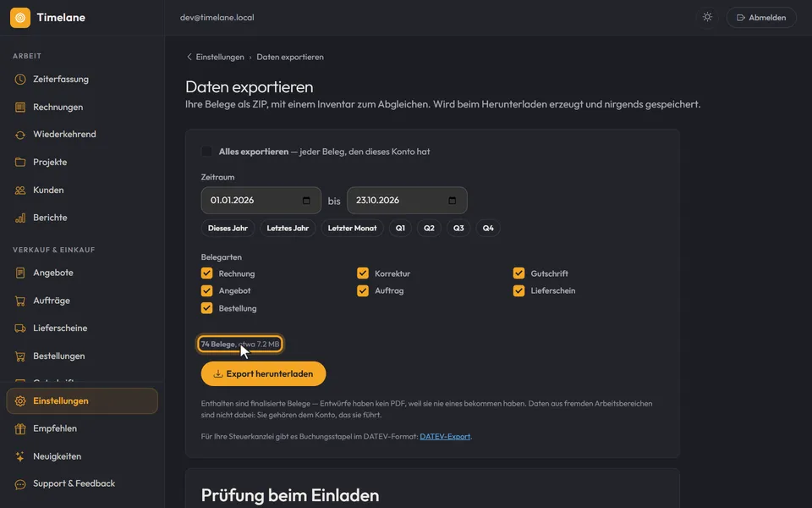812x508 pixels.
Task: Uncheck the Lieferschein document type
Action: tap(518, 290)
